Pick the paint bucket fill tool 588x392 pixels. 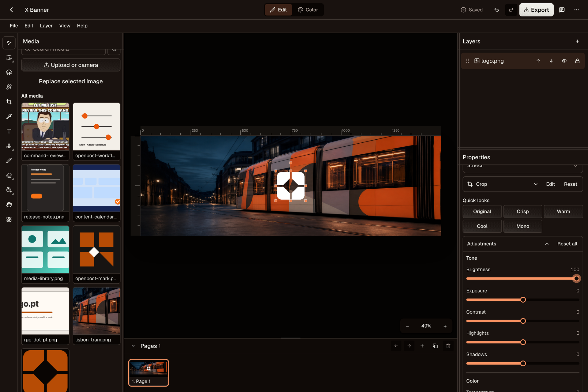pos(9,190)
